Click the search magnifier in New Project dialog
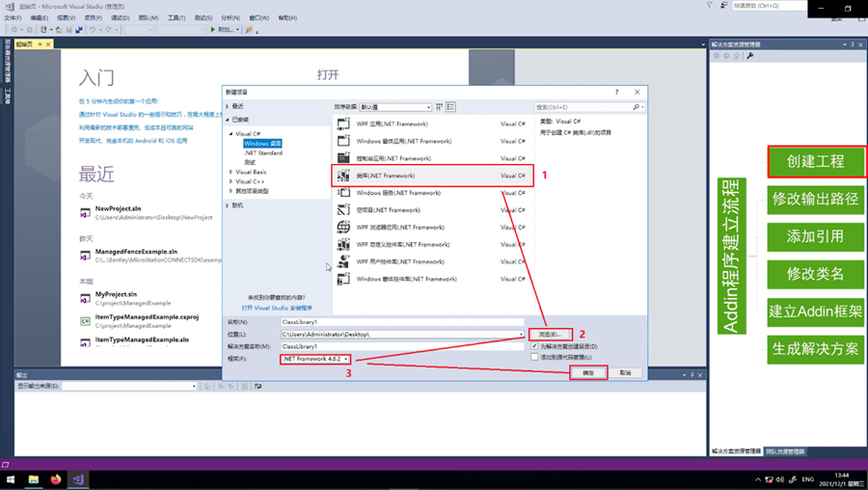The image size is (868, 490). tap(637, 107)
